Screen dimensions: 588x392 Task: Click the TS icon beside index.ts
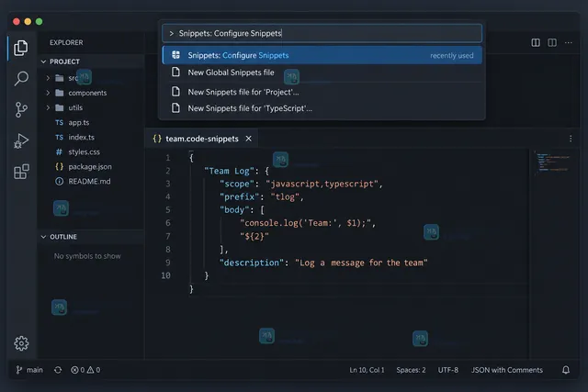pos(59,137)
